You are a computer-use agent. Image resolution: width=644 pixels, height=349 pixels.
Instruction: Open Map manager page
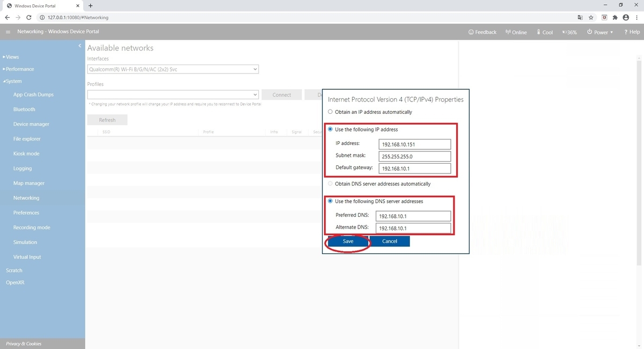29,183
